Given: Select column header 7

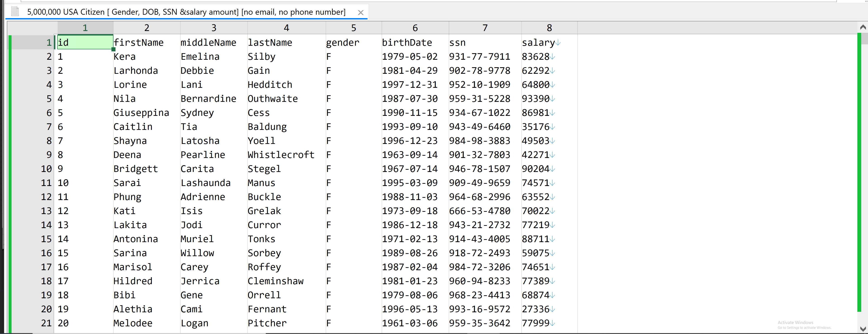Looking at the screenshot, I should 485,28.
